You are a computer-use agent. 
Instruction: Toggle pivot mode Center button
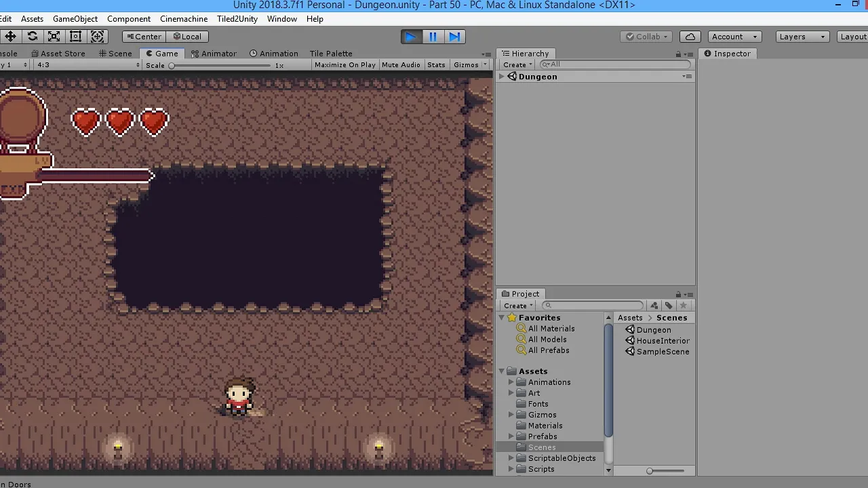click(144, 37)
